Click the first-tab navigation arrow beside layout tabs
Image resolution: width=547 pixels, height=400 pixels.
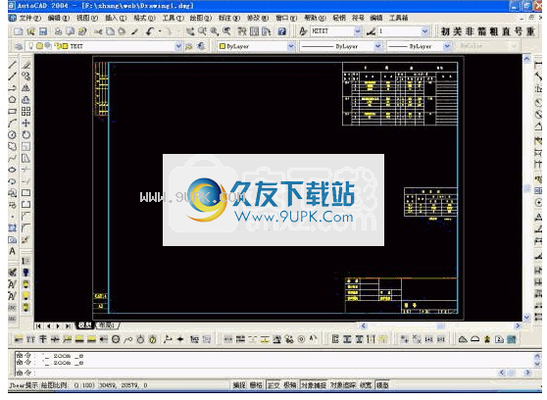click(x=38, y=326)
